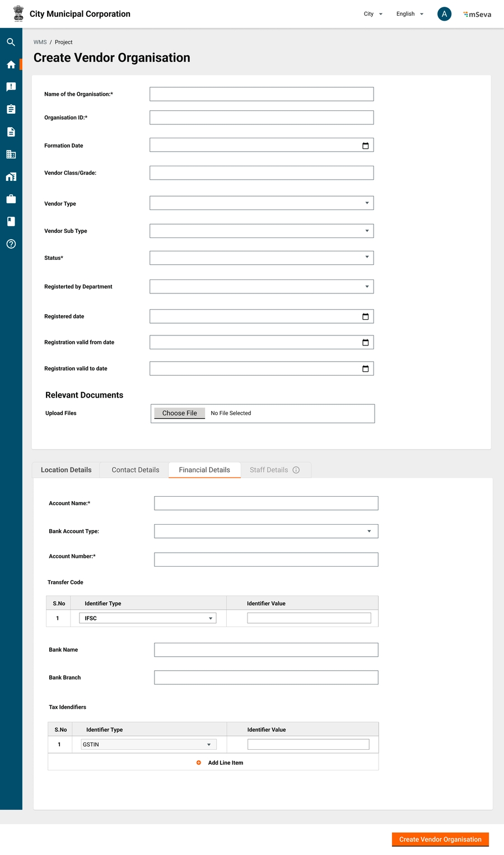
Task: Open the English language selector
Action: click(409, 14)
